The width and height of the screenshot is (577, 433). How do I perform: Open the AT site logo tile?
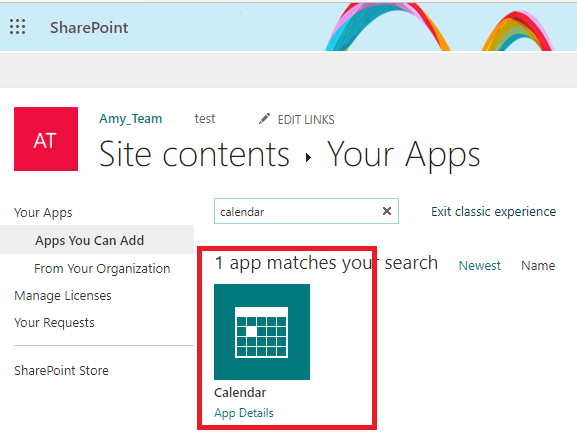coord(46,139)
